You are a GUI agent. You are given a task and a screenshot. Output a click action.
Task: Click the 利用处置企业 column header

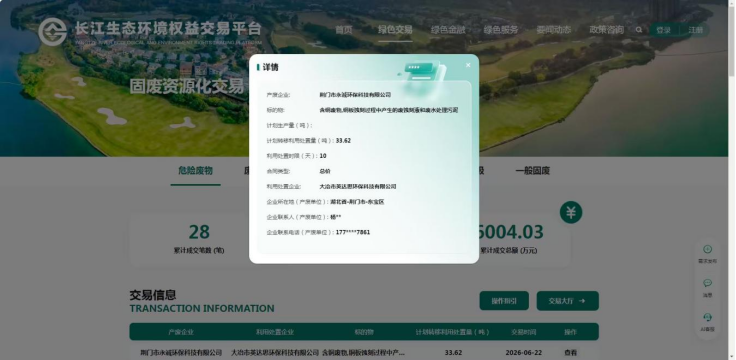click(x=275, y=332)
